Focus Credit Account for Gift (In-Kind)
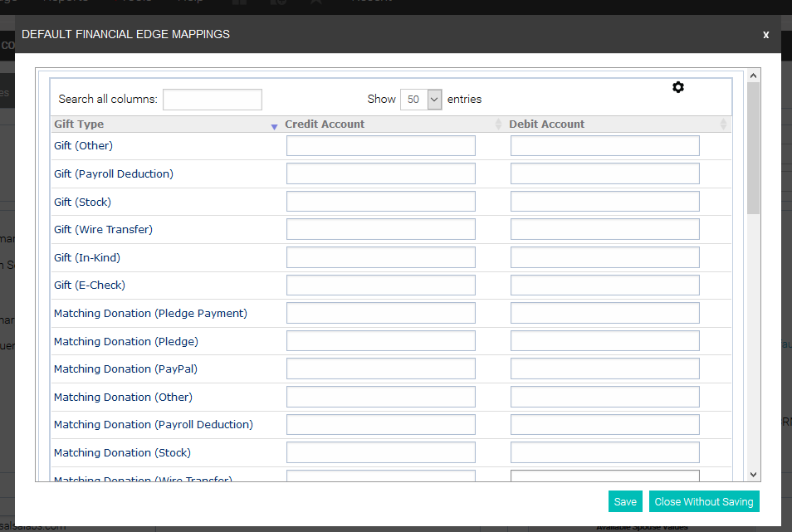This screenshot has width=792, height=532. tap(381, 257)
